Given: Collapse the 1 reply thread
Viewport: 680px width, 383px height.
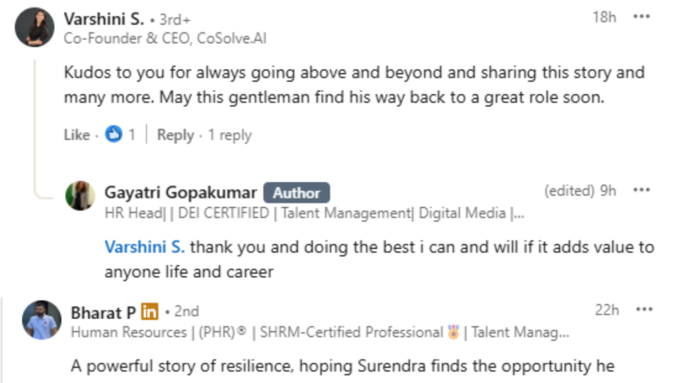Looking at the screenshot, I should click(230, 135).
